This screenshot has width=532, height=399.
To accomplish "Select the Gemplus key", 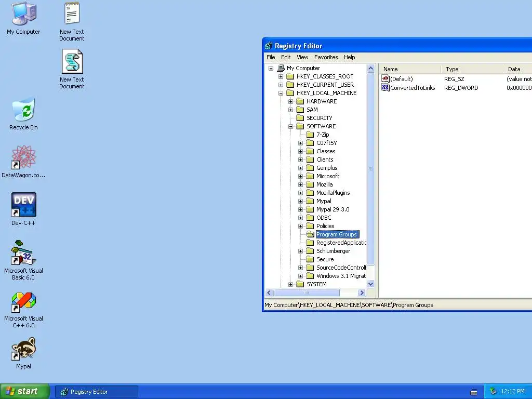I will click(x=327, y=168).
